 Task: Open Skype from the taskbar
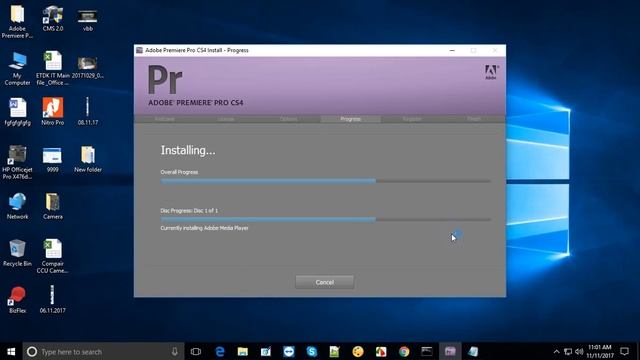312,351
